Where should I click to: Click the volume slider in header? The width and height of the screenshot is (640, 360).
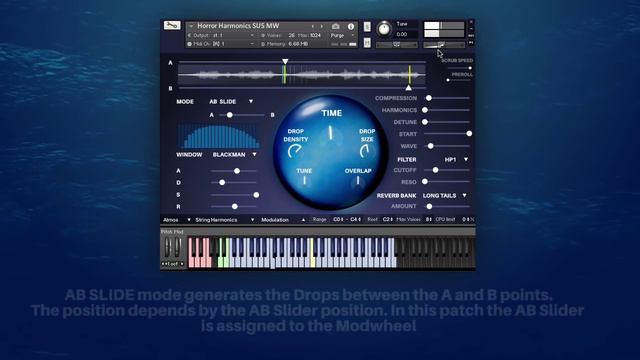444,44
